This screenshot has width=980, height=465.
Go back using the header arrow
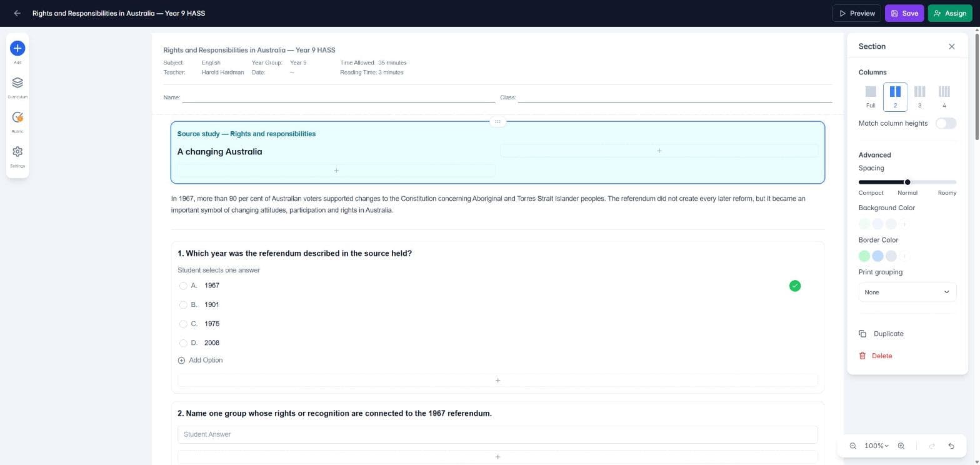tap(17, 13)
